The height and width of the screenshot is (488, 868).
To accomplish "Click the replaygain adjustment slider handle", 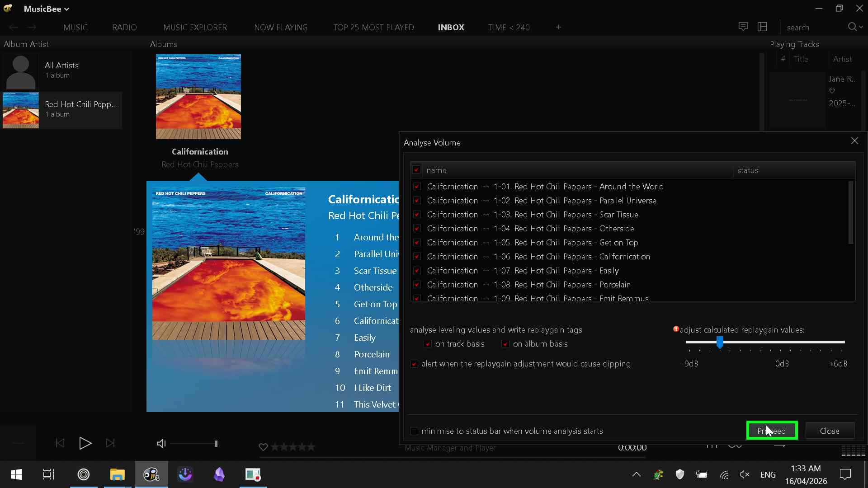I will click(720, 343).
